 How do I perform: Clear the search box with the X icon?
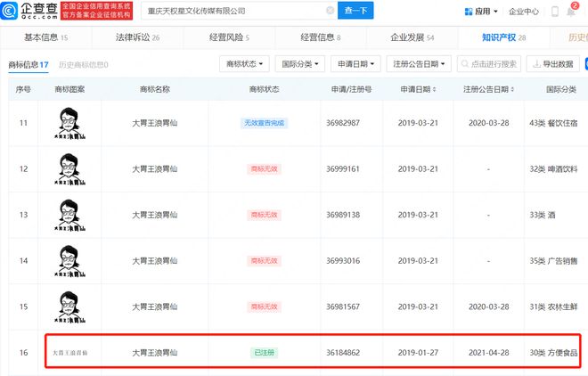tap(330, 11)
